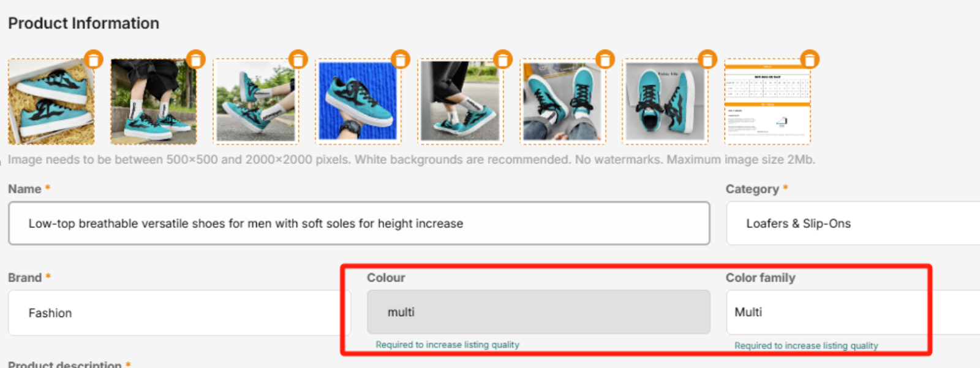Delete the sixth top-view shoes image

[605, 59]
